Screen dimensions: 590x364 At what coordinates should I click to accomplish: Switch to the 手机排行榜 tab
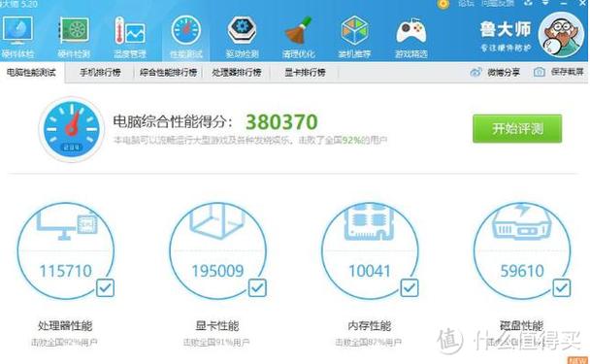pyautogui.click(x=100, y=72)
